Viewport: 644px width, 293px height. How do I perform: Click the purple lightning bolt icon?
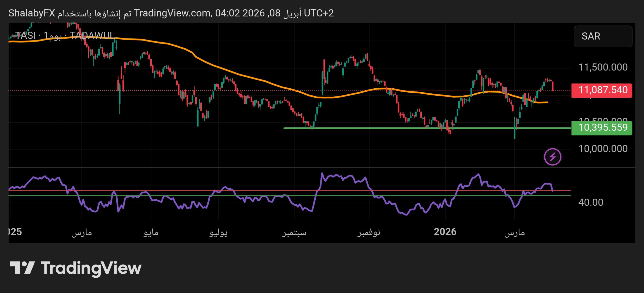click(x=552, y=157)
